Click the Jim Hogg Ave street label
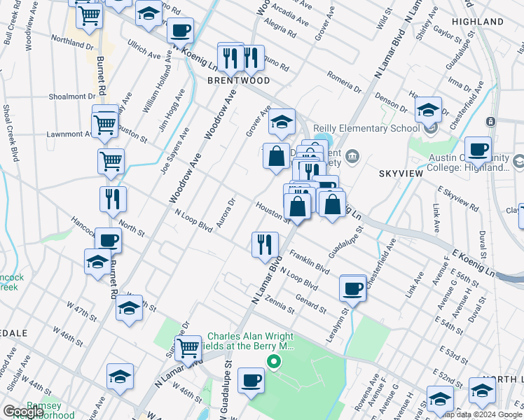This screenshot has width=524, height=420. click(172, 110)
